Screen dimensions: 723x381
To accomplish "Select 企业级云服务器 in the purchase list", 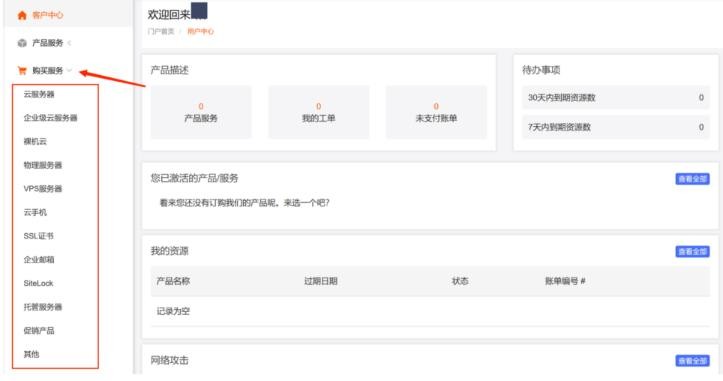I will coord(51,118).
